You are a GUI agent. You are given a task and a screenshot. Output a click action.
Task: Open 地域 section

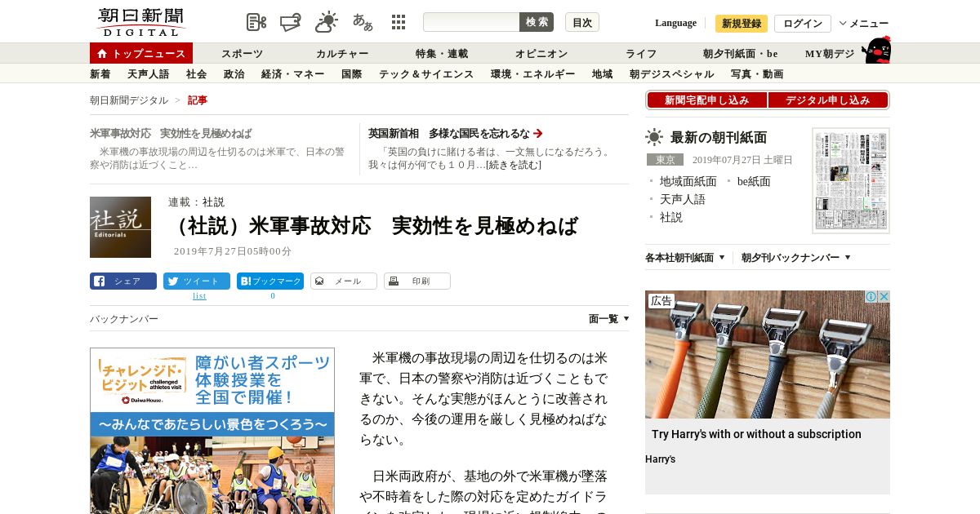(603, 74)
